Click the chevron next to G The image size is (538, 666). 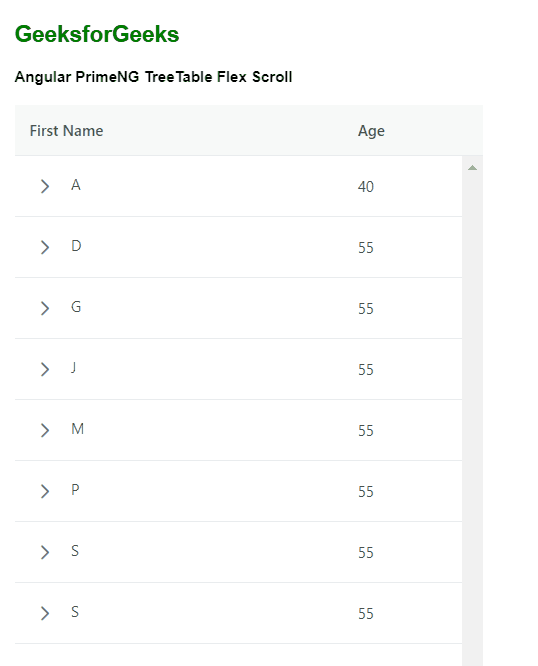45,308
